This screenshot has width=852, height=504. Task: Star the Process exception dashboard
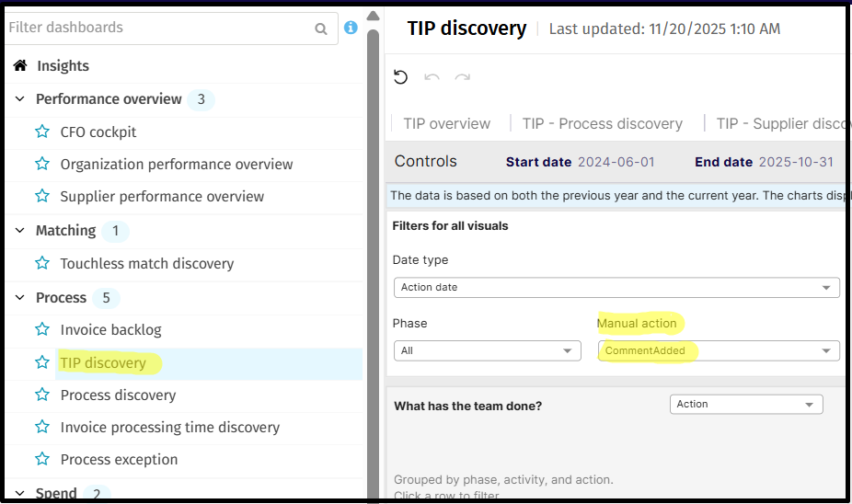click(x=42, y=459)
